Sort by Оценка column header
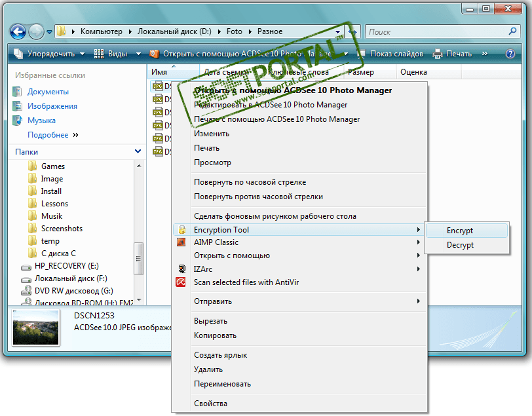Image resolution: width=532 pixels, height=416 pixels. coord(428,72)
